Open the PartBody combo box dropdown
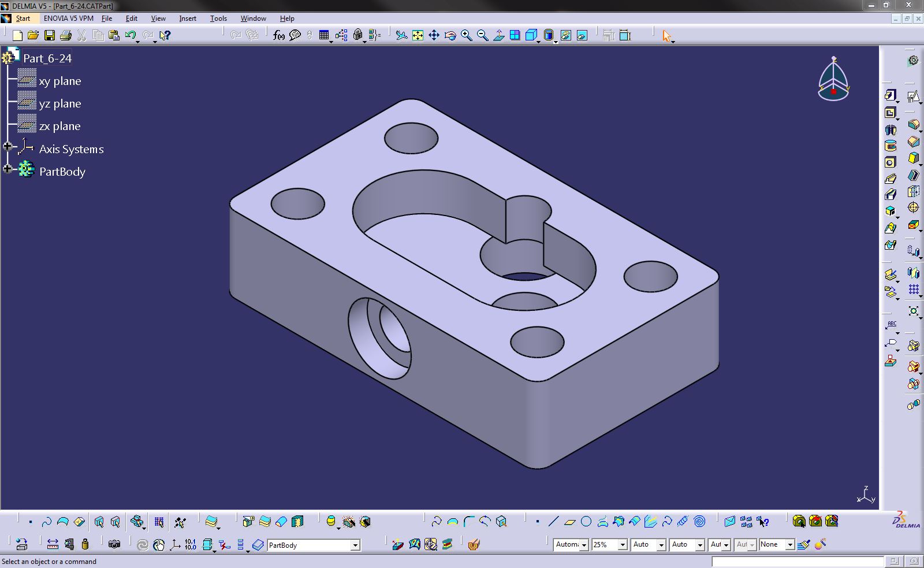924x568 pixels. 355,545
